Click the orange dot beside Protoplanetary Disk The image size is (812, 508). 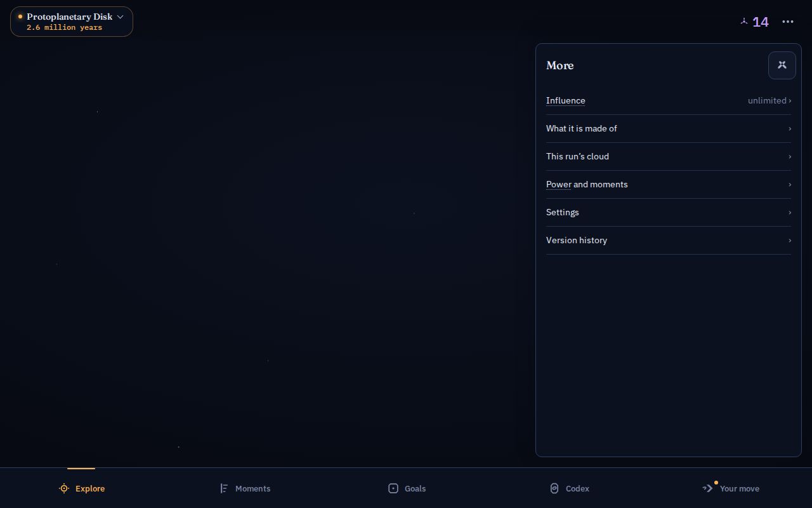tap(20, 17)
